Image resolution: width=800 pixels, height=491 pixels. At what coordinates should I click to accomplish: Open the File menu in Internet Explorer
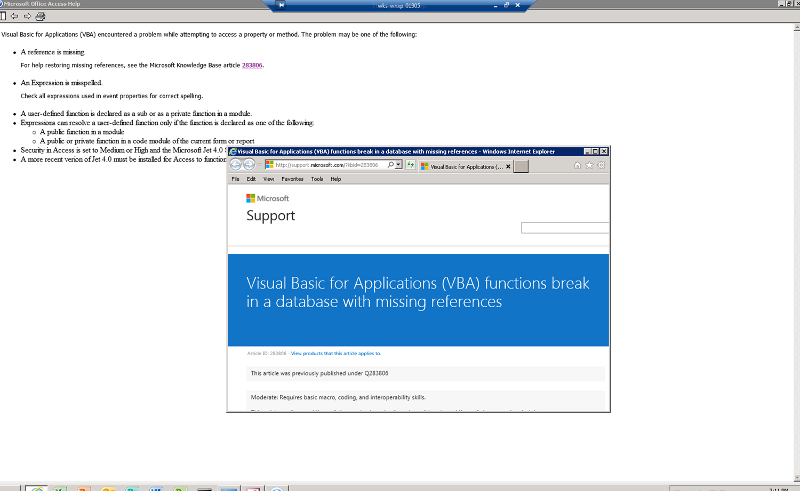(235, 179)
